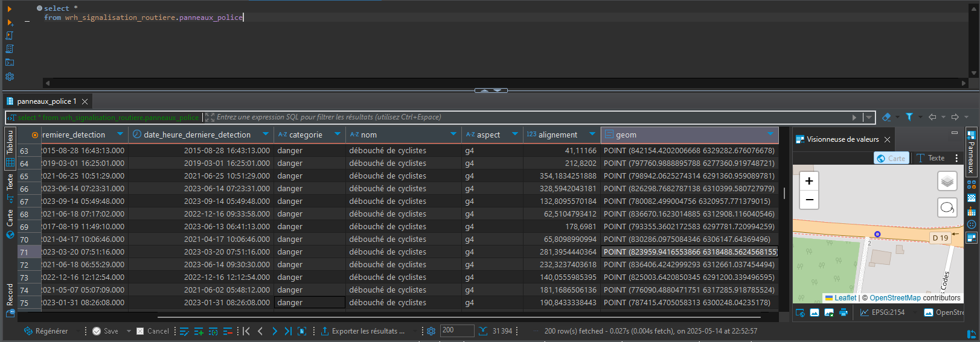Delete the current row icon
Screen dimensions: 980x342
click(x=228, y=331)
